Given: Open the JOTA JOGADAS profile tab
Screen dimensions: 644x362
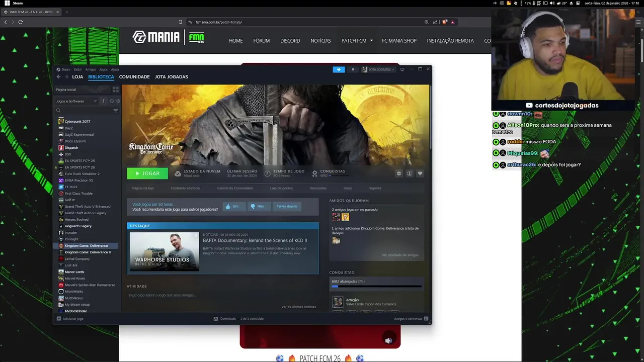Looking at the screenshot, I should tap(171, 77).
